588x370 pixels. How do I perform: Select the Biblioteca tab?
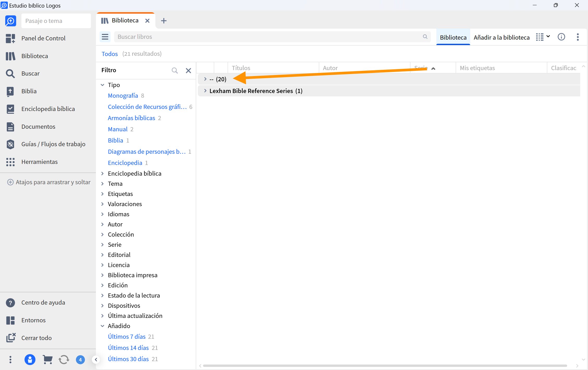tap(125, 20)
